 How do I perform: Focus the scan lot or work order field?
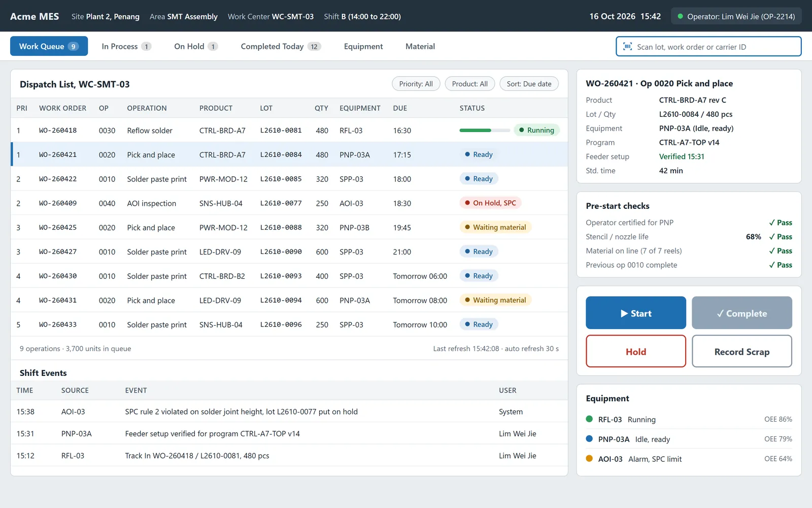708,46
